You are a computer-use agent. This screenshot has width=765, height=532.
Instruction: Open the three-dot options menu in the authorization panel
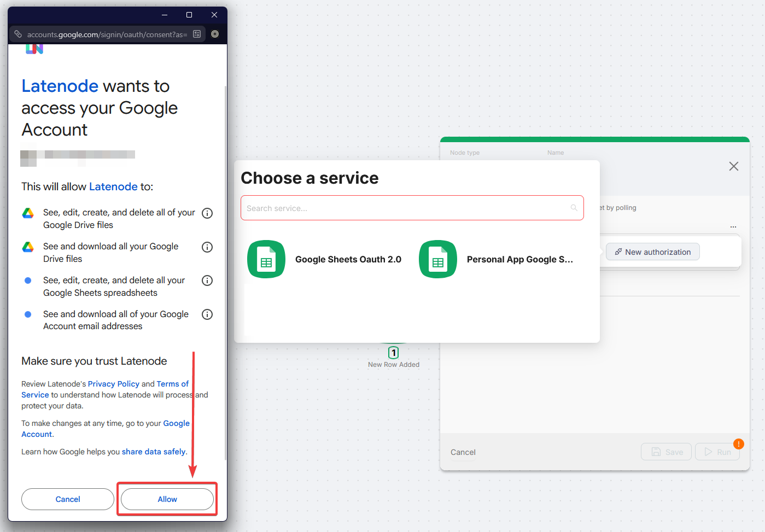[733, 226]
